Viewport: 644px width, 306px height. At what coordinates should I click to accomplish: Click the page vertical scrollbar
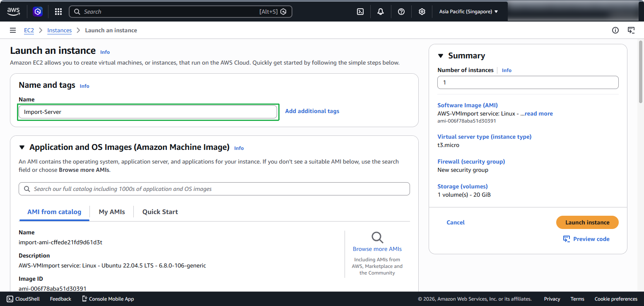tap(641, 72)
